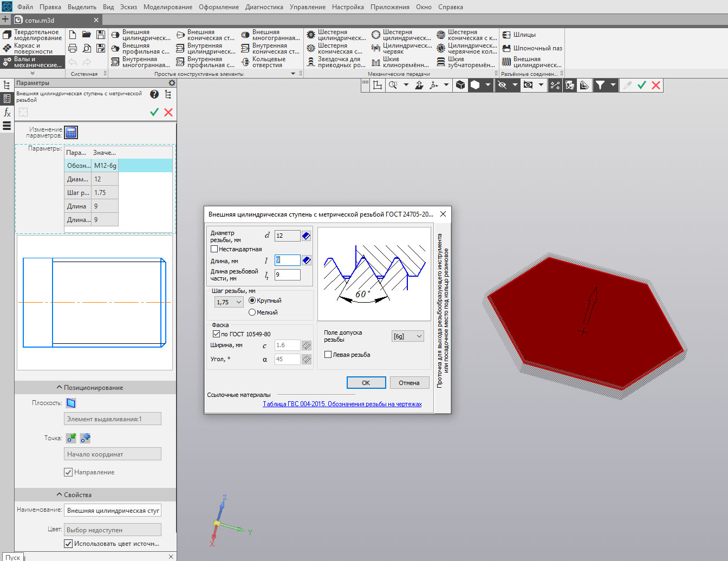The image size is (728, 561).
Task: Open Моделирование menu
Action: click(x=168, y=7)
